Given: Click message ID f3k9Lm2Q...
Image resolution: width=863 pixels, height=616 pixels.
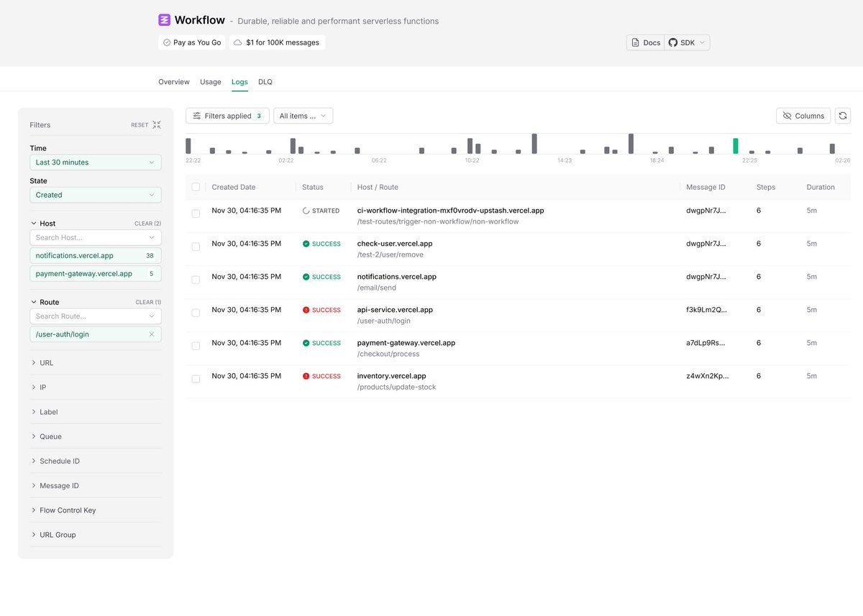Looking at the screenshot, I should coord(706,310).
